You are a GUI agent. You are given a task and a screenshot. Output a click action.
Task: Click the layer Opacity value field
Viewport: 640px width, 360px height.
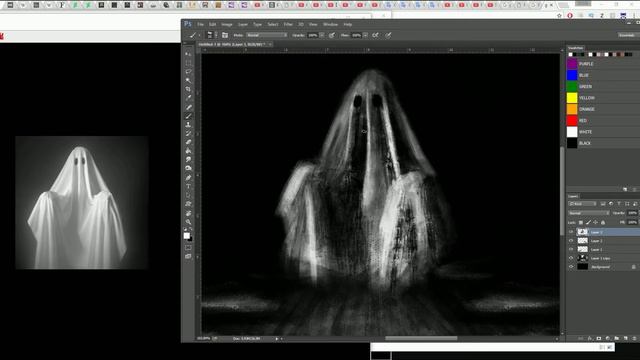(x=632, y=213)
